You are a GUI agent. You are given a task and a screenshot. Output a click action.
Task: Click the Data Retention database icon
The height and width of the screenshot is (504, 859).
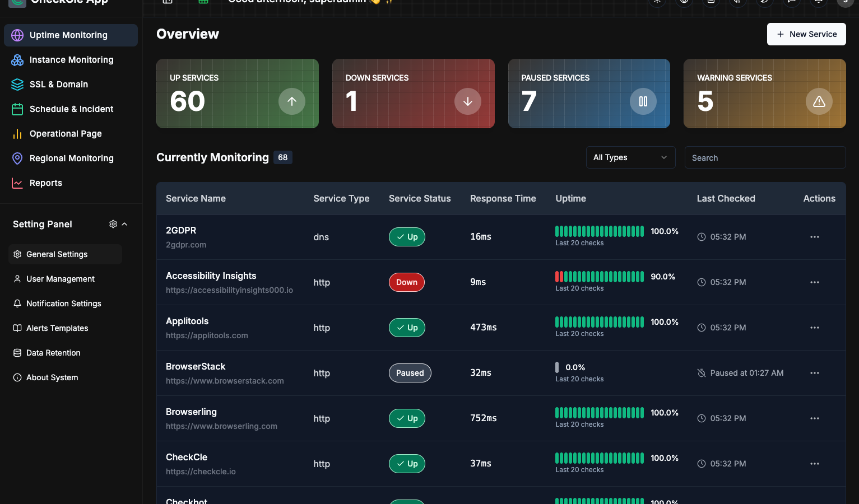pos(17,353)
